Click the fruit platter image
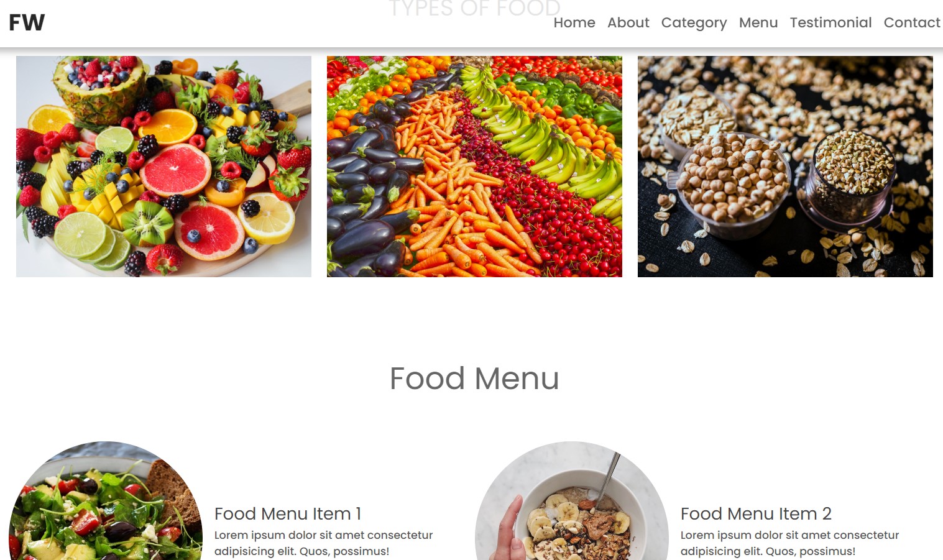The width and height of the screenshot is (943, 560). 163,167
